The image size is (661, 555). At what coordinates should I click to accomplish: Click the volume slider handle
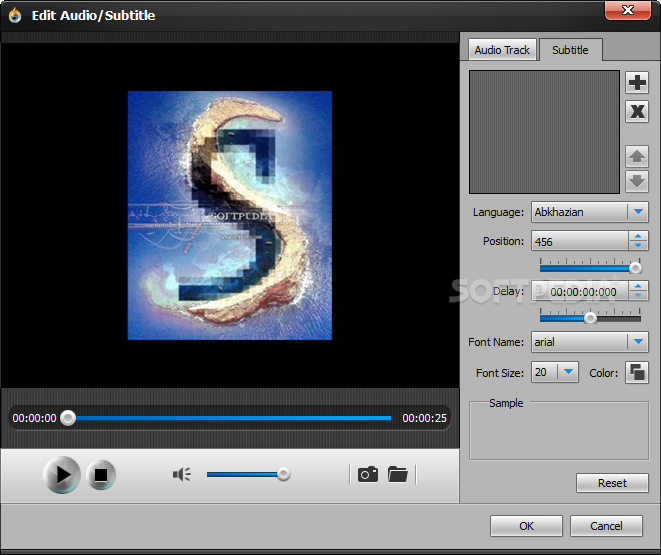tap(284, 474)
